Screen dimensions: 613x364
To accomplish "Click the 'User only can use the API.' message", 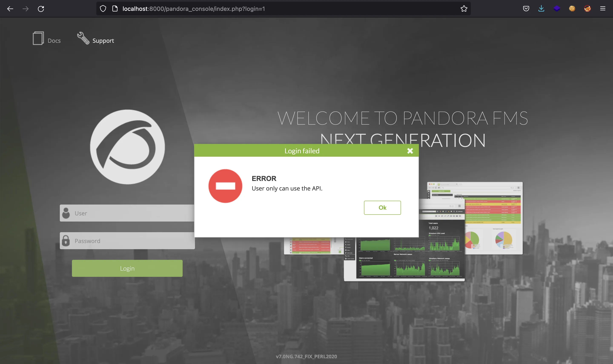I will coord(287,188).
